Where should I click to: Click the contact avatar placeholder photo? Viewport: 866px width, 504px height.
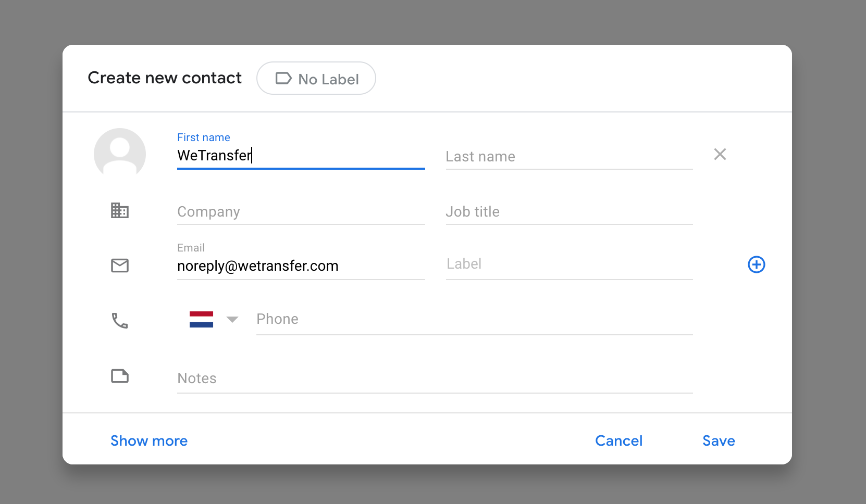tap(120, 154)
